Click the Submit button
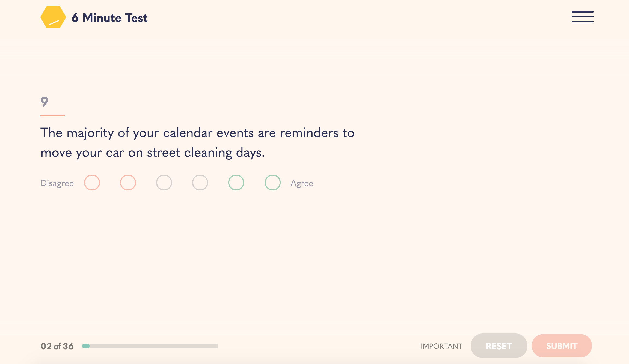 click(x=562, y=346)
